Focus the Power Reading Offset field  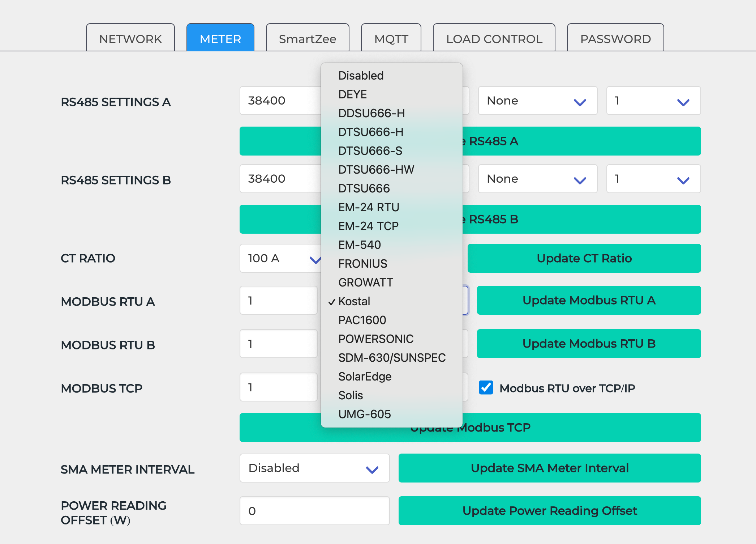click(314, 511)
